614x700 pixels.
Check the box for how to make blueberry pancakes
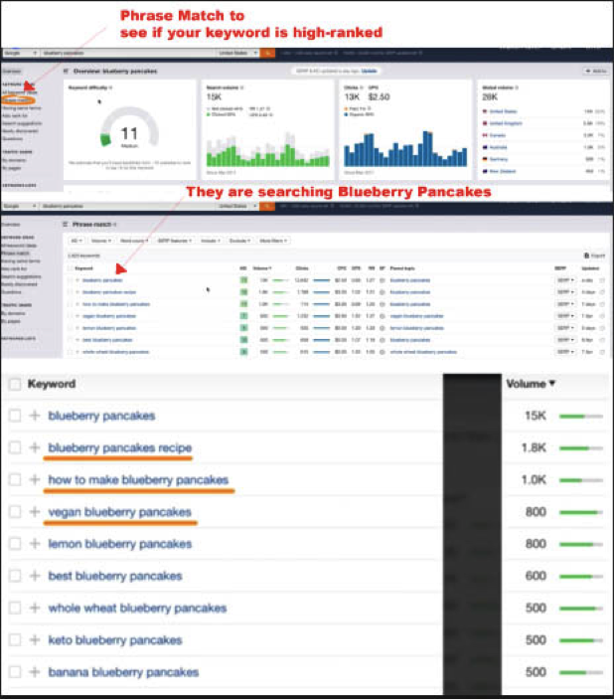coord(15,480)
